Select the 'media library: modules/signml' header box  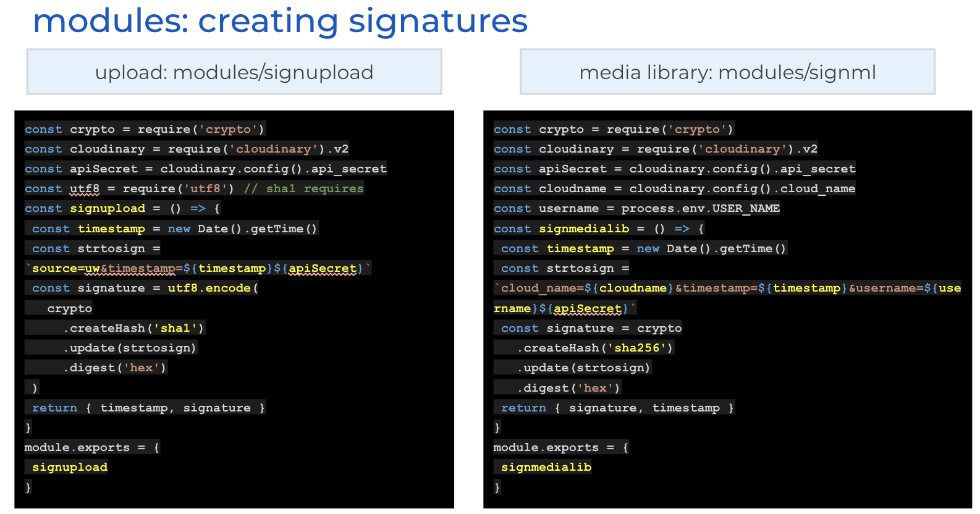coord(727,72)
